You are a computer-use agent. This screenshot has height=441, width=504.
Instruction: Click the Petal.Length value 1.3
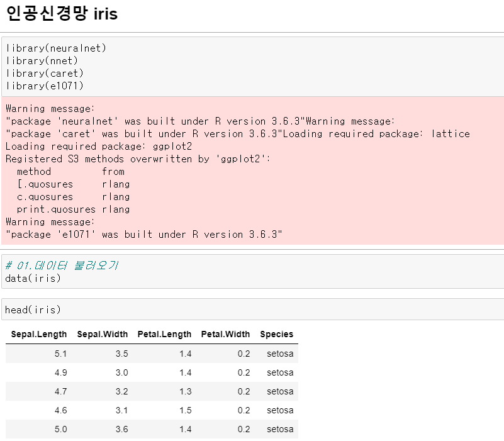[x=185, y=391]
